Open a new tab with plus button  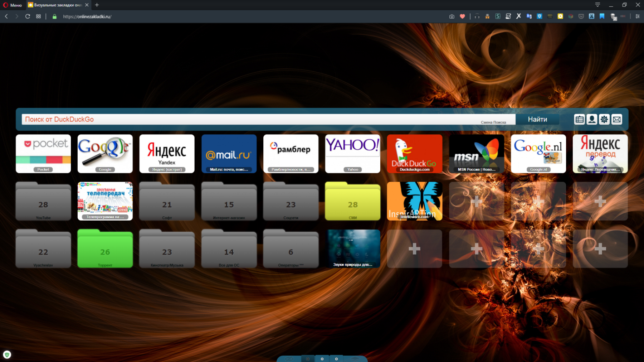[97, 5]
